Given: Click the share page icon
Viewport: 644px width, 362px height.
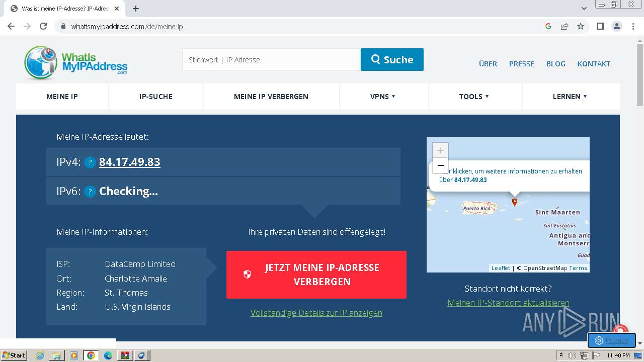Looking at the screenshot, I should coord(565,26).
